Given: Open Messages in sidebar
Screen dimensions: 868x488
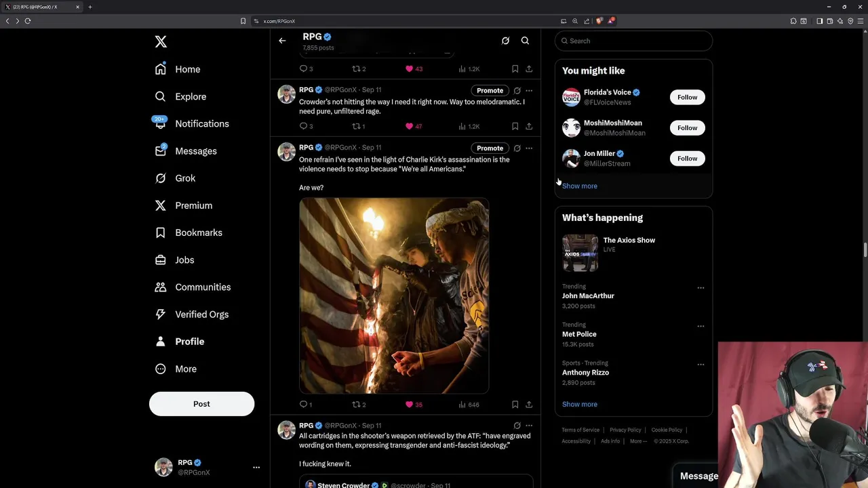Looking at the screenshot, I should (x=186, y=151).
